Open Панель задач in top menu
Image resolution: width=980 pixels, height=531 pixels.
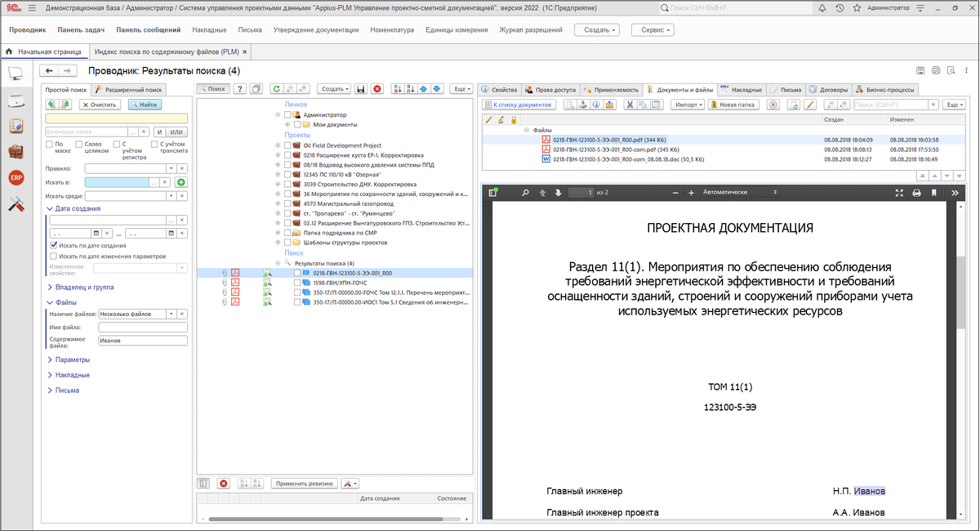click(81, 29)
